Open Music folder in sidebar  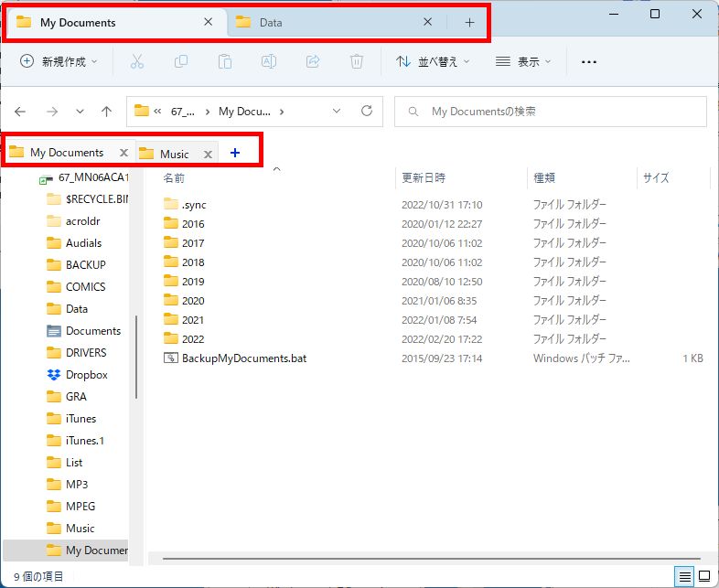tap(71, 529)
